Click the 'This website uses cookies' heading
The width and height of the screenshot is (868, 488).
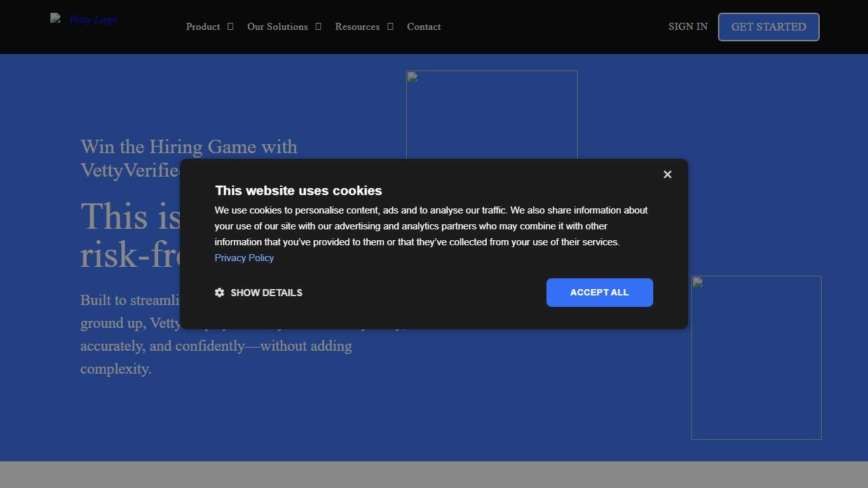click(299, 191)
